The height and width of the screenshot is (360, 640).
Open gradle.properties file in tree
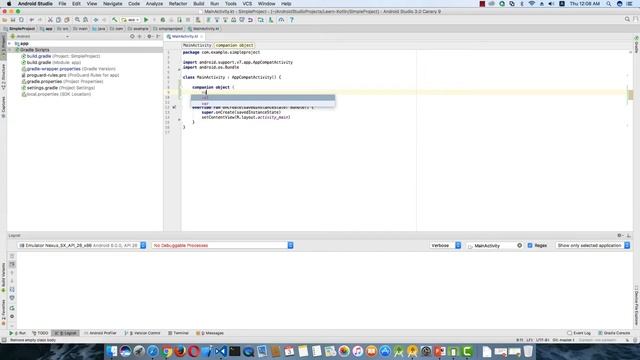(x=62, y=82)
